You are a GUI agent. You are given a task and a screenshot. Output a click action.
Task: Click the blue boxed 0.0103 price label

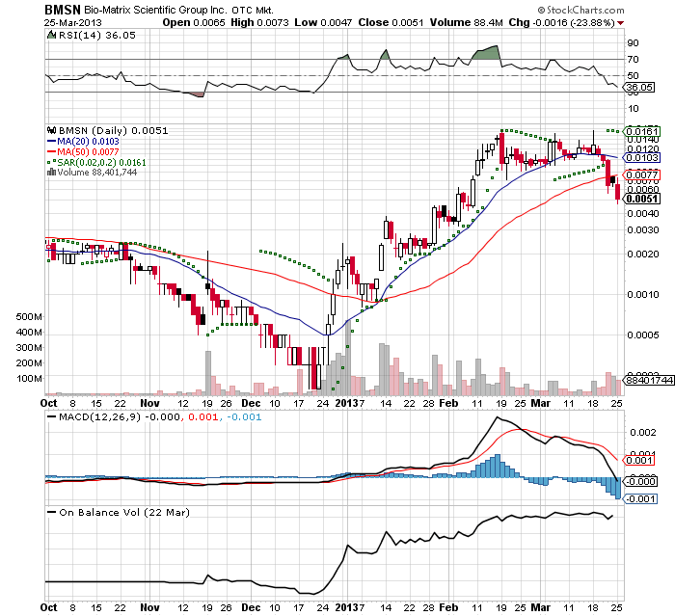tap(642, 157)
